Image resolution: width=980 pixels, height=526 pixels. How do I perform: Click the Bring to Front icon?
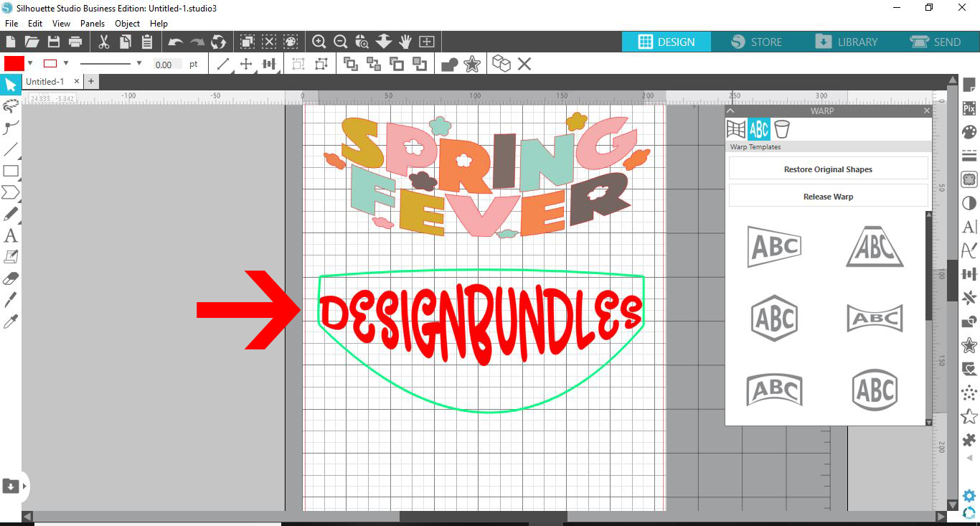(x=351, y=64)
